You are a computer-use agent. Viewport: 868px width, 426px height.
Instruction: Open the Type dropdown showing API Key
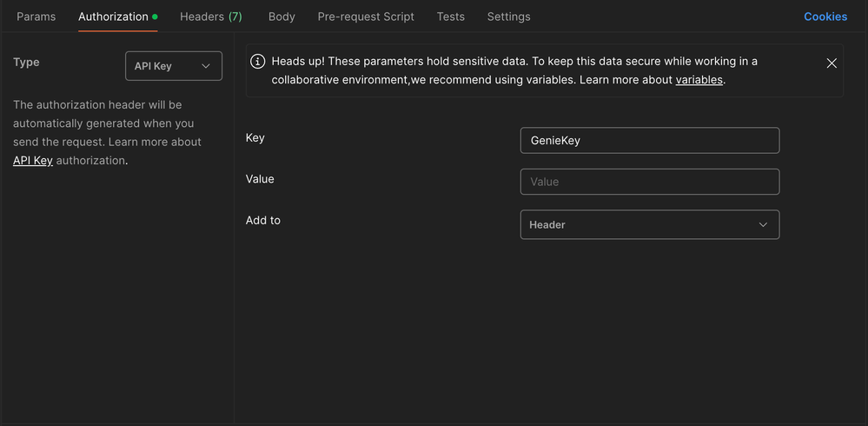coord(173,66)
